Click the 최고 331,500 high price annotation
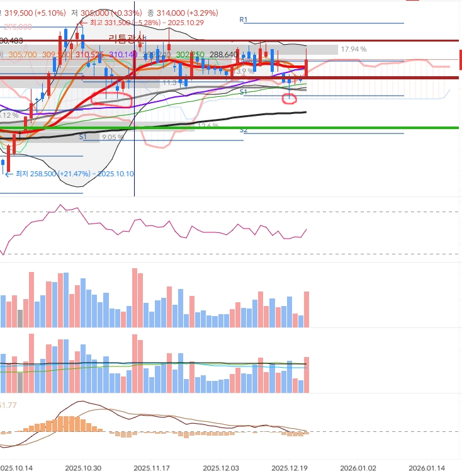Image resolution: width=462 pixels, height=476 pixels. [x=136, y=23]
